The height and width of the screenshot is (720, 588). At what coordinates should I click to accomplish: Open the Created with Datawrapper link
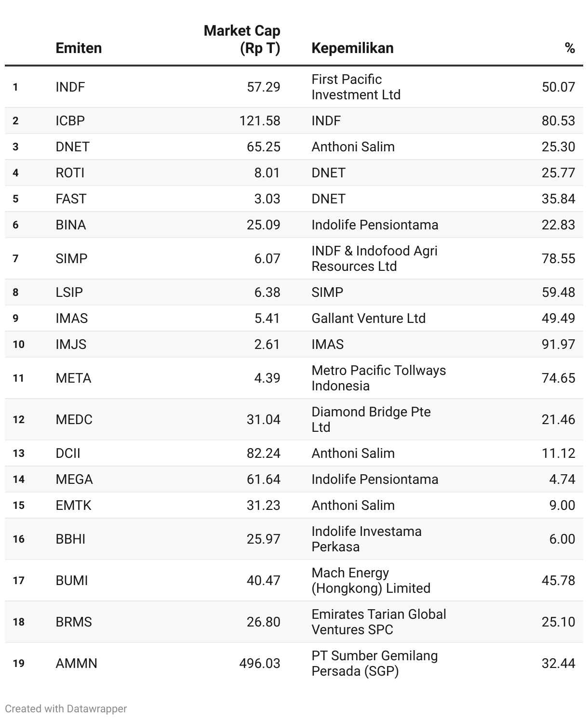[x=66, y=708]
